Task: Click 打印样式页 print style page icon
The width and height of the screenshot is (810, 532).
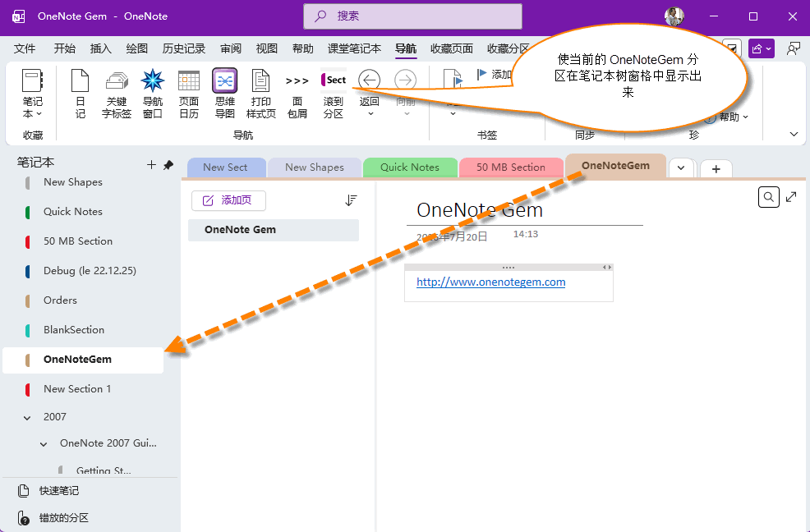Action: point(261,94)
